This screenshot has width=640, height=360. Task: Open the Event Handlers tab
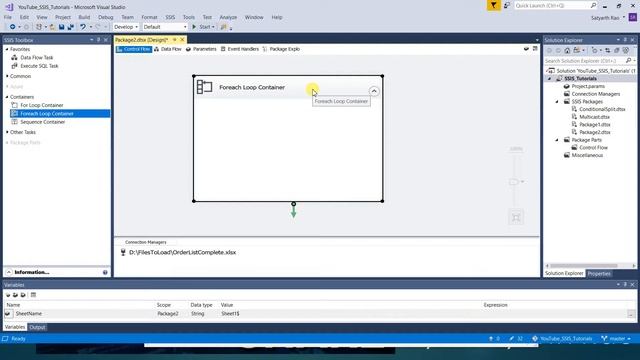click(x=240, y=49)
